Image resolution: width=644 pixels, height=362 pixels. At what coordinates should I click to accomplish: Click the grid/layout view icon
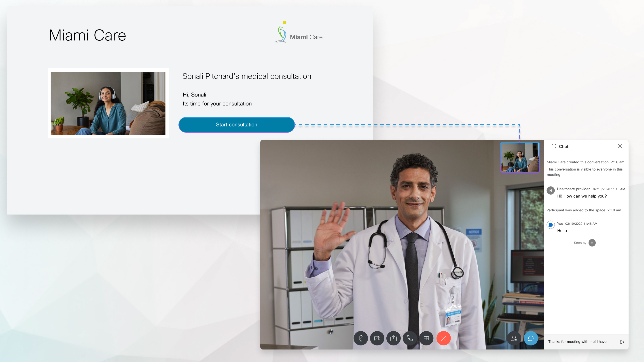point(426,339)
